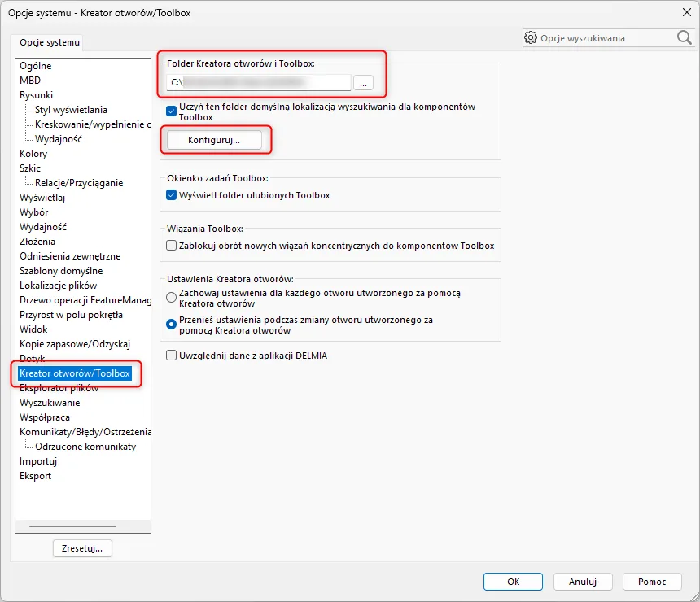This screenshot has height=602, width=700.
Task: Enable Zablokuj obrót nowych wiązań checkbox
Action: tap(172, 246)
